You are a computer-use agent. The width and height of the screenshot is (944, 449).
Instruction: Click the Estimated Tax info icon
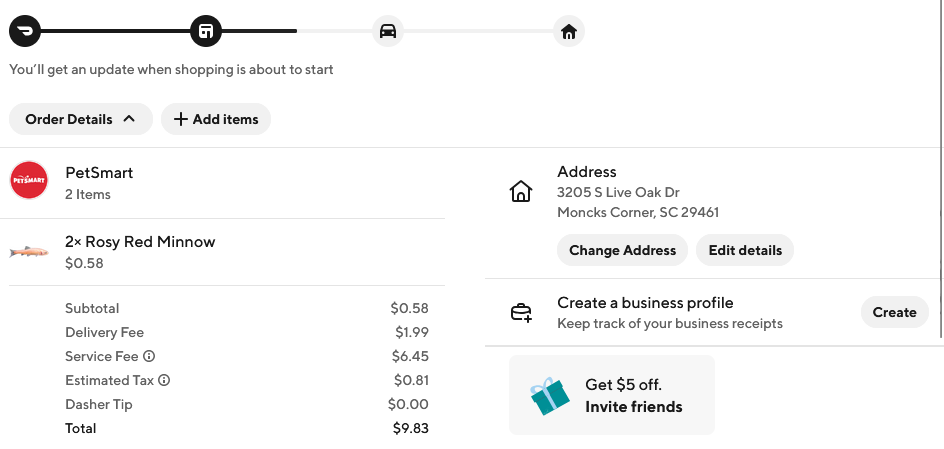pos(164,380)
